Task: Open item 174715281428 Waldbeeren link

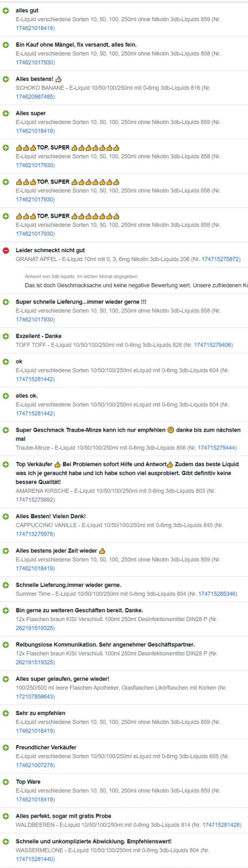Action: click(x=221, y=825)
